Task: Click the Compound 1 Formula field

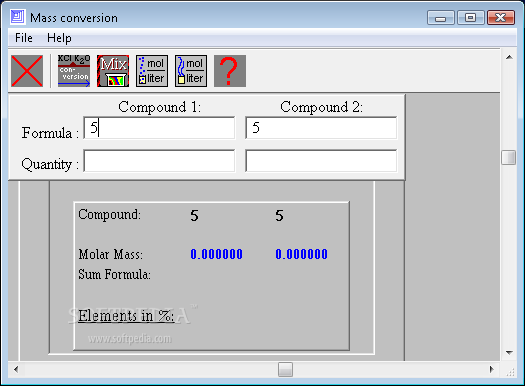Action: (159, 128)
